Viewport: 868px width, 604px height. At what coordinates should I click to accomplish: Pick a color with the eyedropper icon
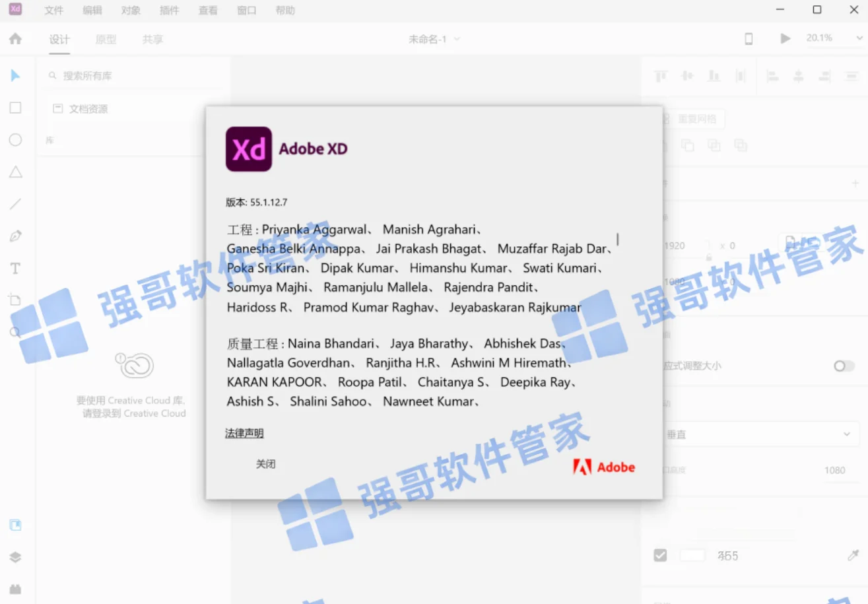tap(853, 556)
